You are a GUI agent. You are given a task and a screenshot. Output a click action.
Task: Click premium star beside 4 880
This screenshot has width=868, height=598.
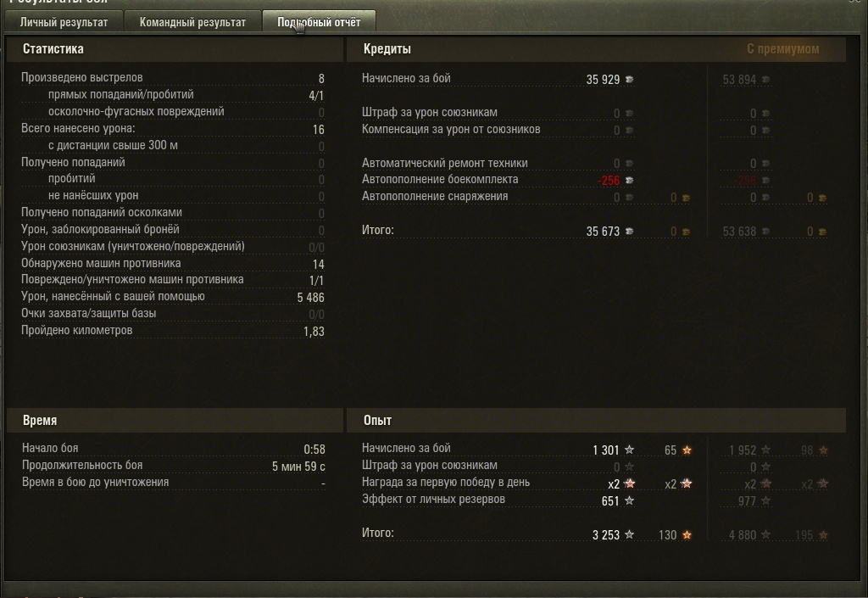tap(765, 534)
